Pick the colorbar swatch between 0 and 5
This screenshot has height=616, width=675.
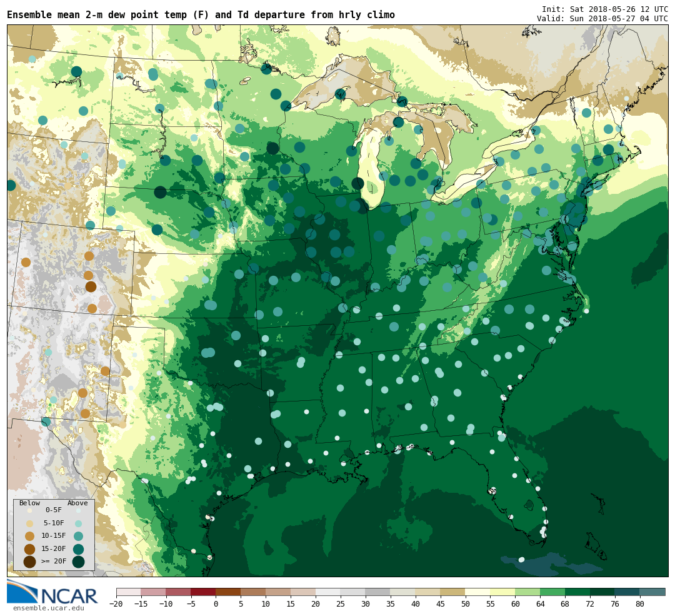229,592
